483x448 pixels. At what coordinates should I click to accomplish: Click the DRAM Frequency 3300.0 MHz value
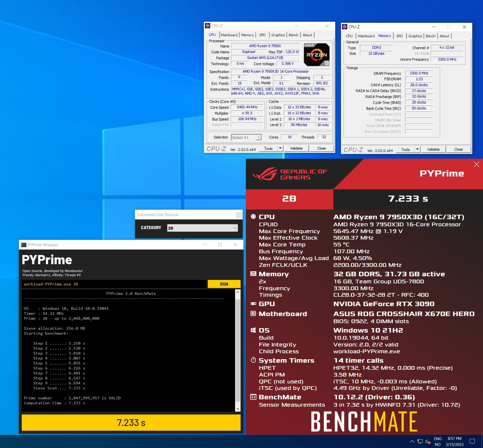pyautogui.click(x=419, y=73)
